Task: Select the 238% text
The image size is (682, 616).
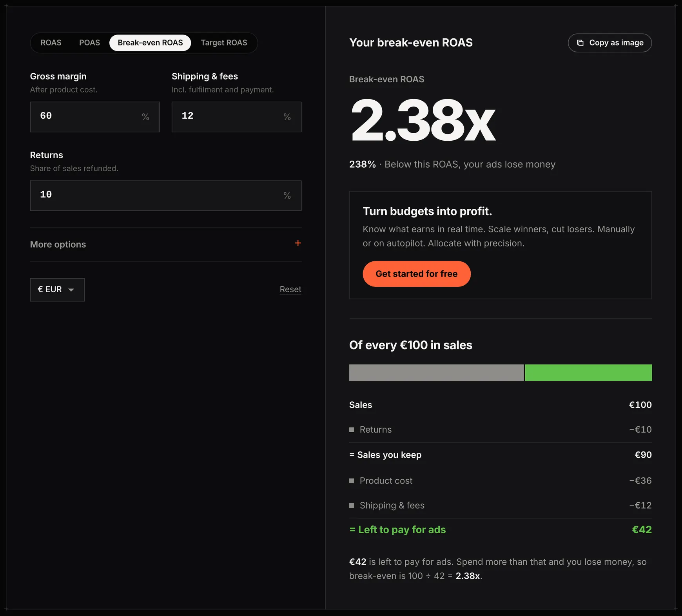Action: pos(363,164)
